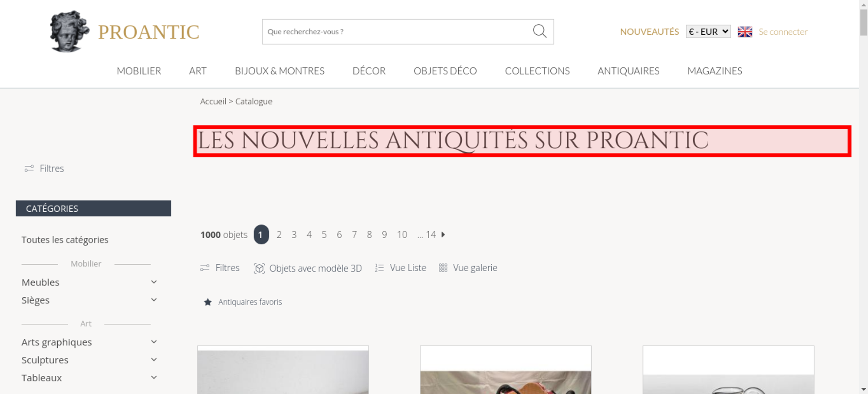Click the Accueil breadcrumb link
Screen dimensions: 868x394
(x=213, y=101)
